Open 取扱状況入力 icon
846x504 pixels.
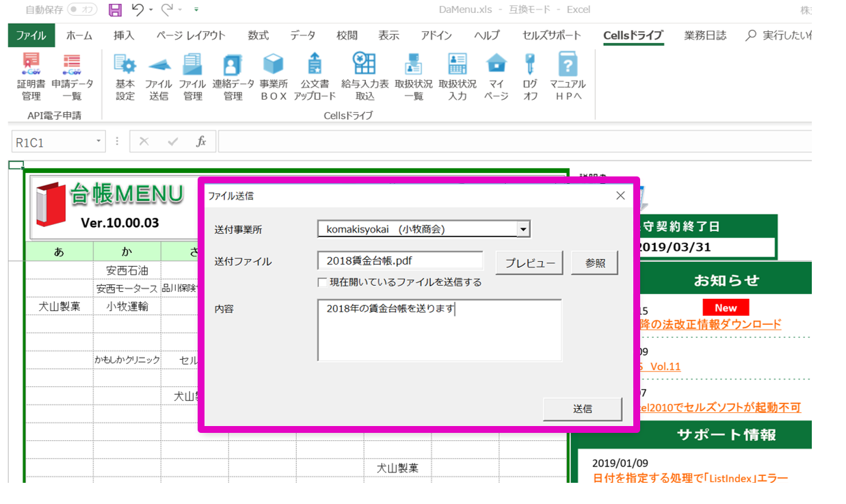(x=458, y=77)
